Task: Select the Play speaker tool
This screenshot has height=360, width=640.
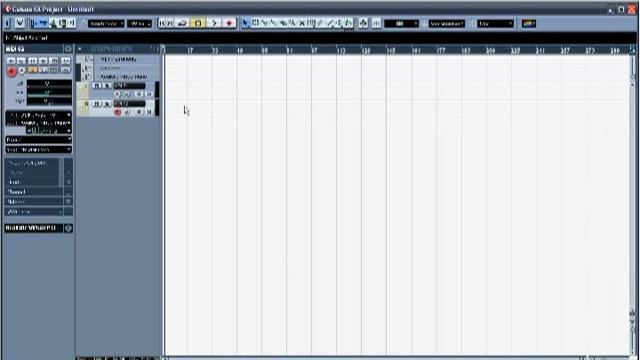Action: click(340, 23)
